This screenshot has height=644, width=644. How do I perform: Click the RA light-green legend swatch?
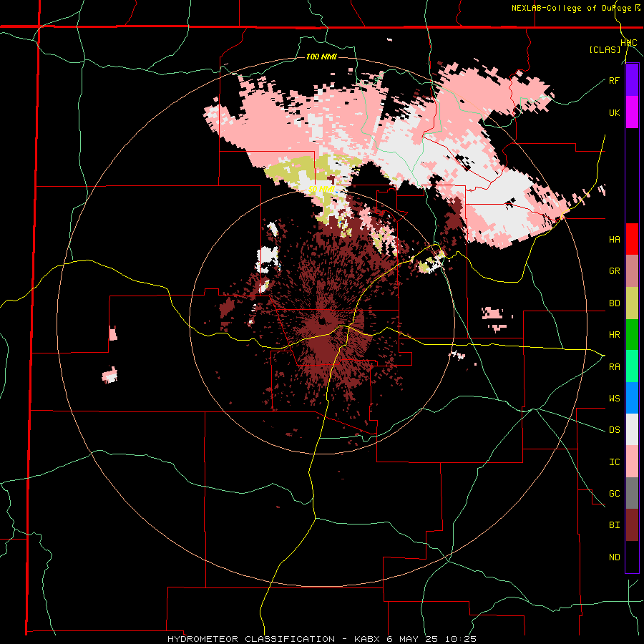[632, 366]
